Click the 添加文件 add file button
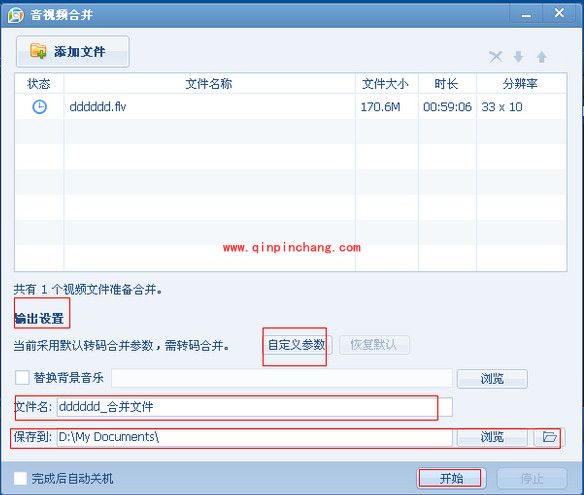The width and height of the screenshot is (584, 495). [x=73, y=51]
